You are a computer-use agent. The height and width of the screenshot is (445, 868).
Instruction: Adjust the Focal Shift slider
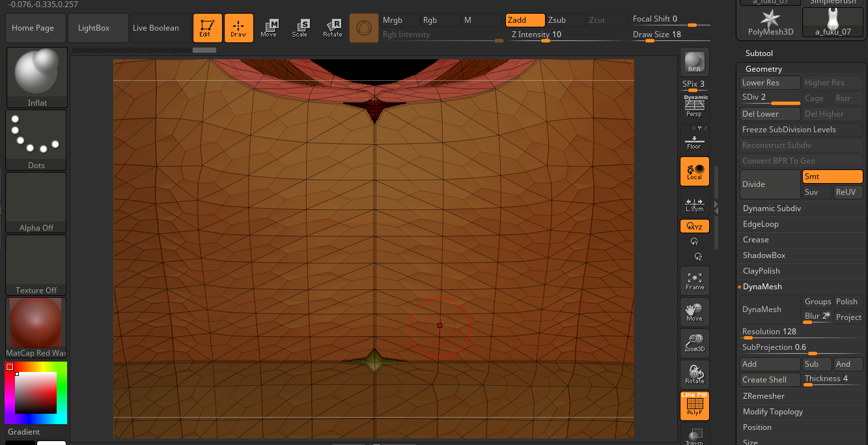click(x=672, y=20)
